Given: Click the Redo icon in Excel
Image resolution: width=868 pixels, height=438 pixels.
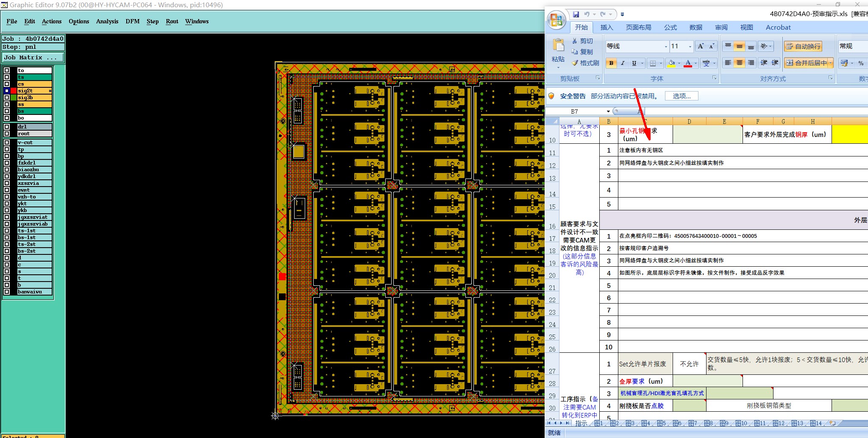Looking at the screenshot, I should pos(603,14).
